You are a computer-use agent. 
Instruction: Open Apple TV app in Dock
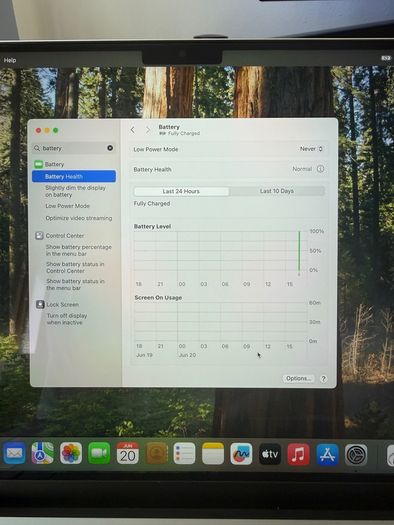270,454
